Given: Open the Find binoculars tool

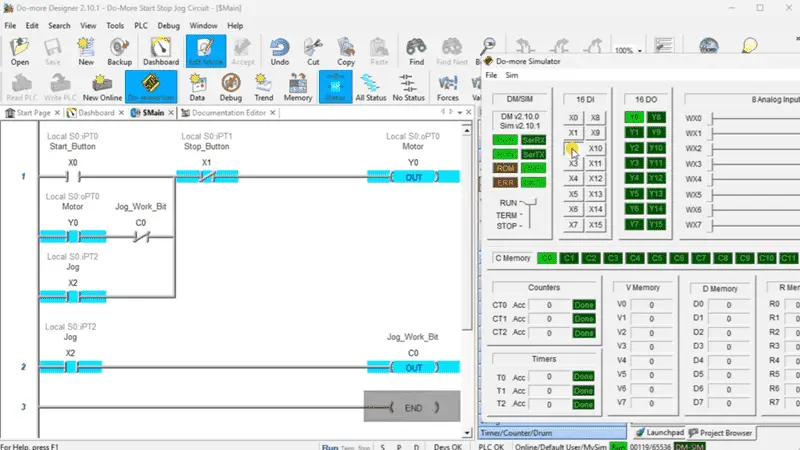Looking at the screenshot, I should click(x=416, y=52).
